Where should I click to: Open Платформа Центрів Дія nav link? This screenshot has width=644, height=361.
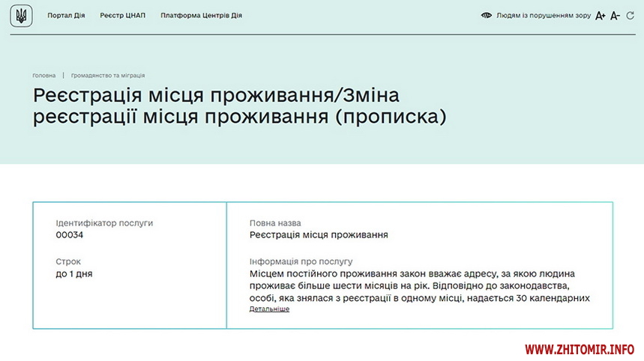[x=201, y=16]
